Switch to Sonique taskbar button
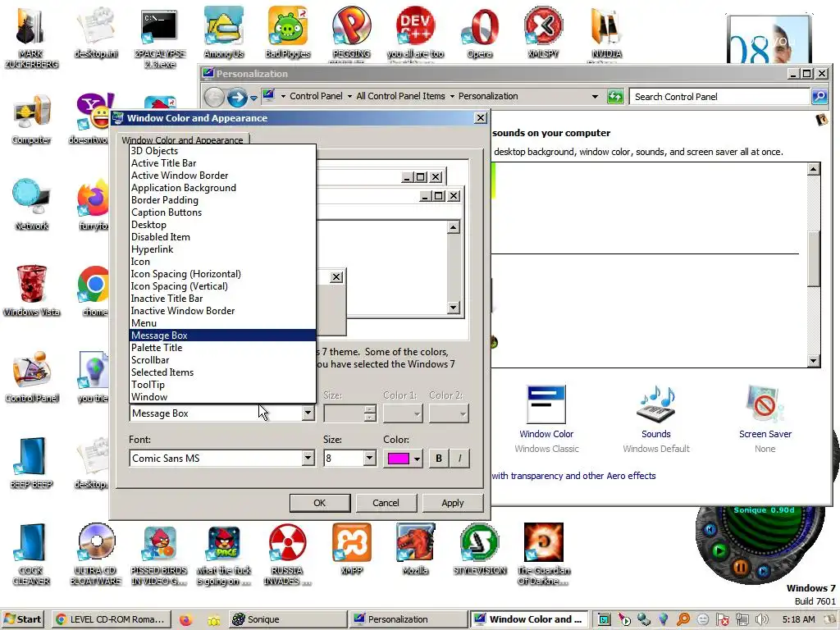The image size is (840, 630). (x=288, y=619)
